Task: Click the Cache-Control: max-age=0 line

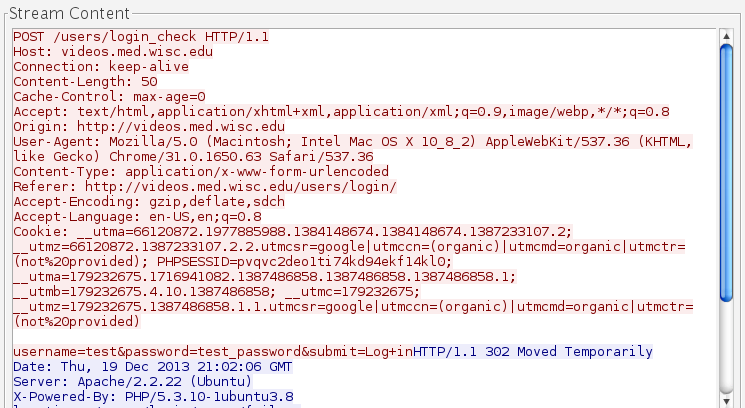Action: tap(109, 97)
